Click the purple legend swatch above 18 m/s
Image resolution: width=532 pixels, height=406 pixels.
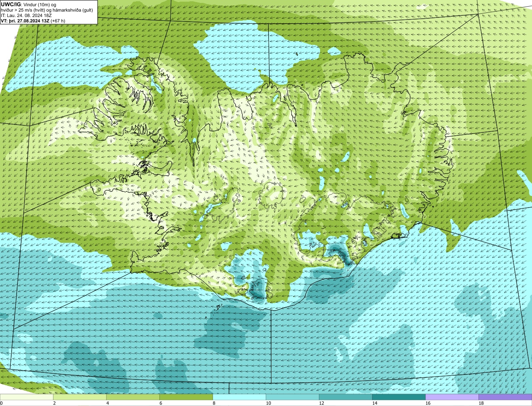click(x=505, y=397)
